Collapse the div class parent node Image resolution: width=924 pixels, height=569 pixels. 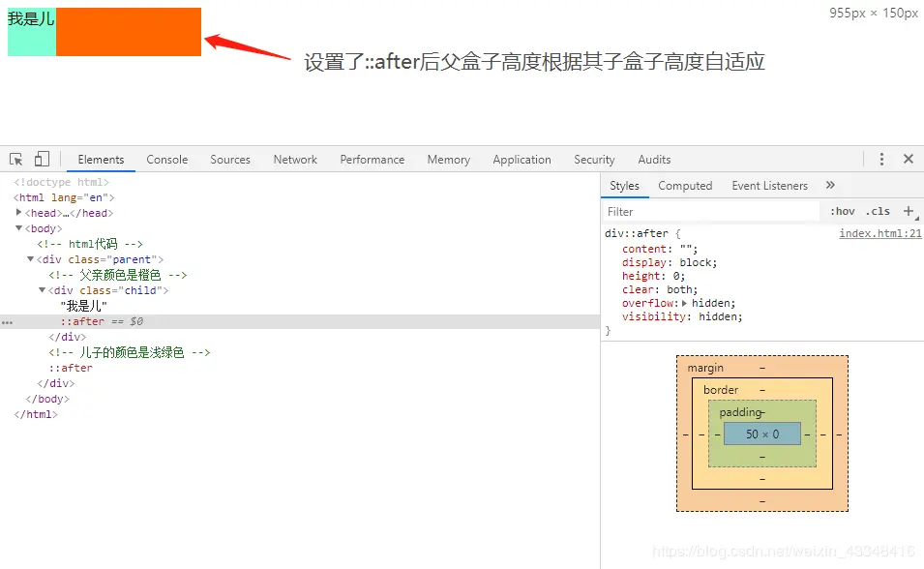point(30,258)
